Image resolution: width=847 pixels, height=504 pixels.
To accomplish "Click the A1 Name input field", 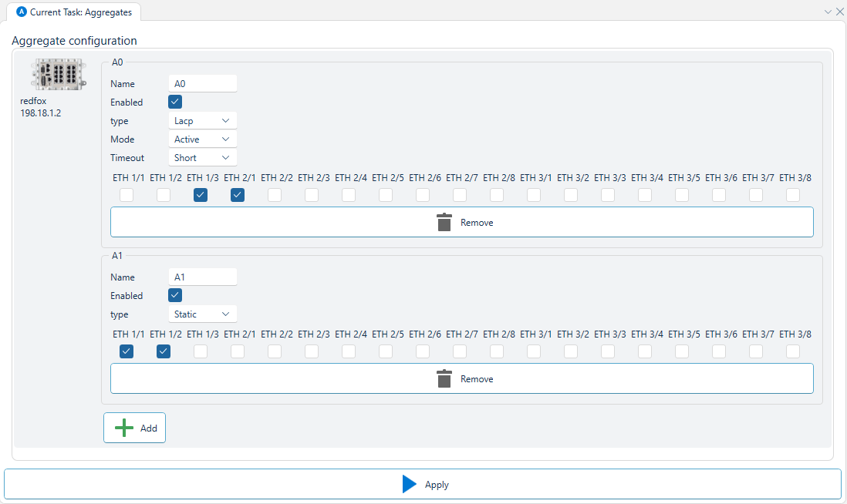I will 202,277.
